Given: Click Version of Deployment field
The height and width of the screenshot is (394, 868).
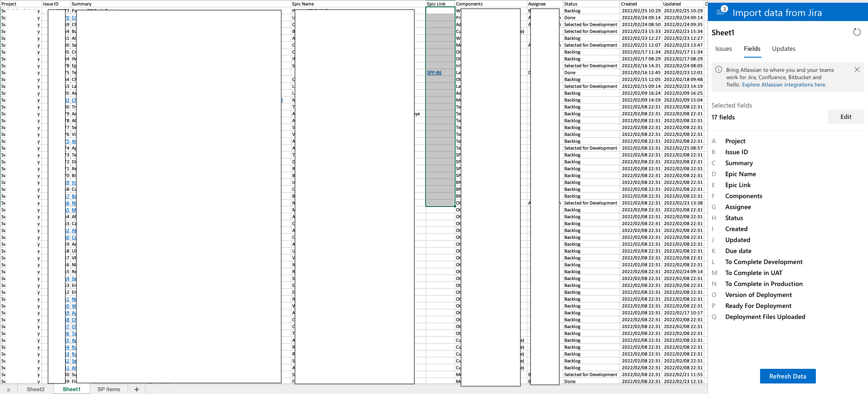Looking at the screenshot, I should tap(758, 295).
